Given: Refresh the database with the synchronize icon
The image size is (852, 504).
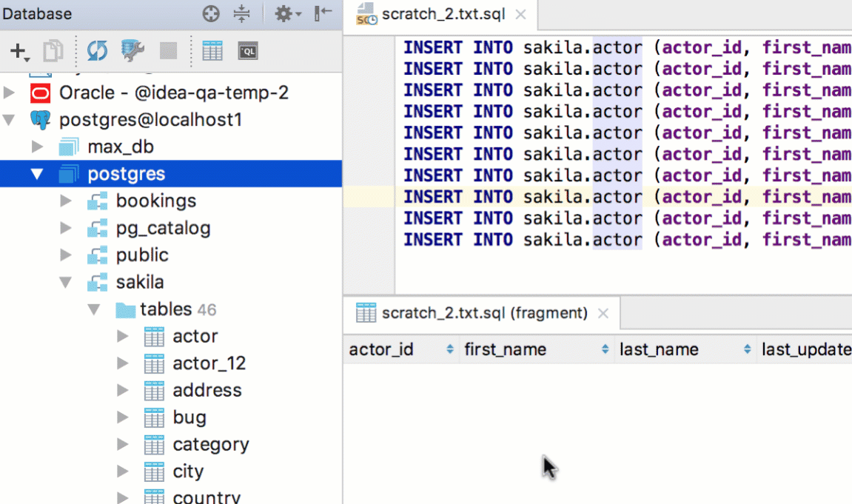Looking at the screenshot, I should (x=97, y=51).
